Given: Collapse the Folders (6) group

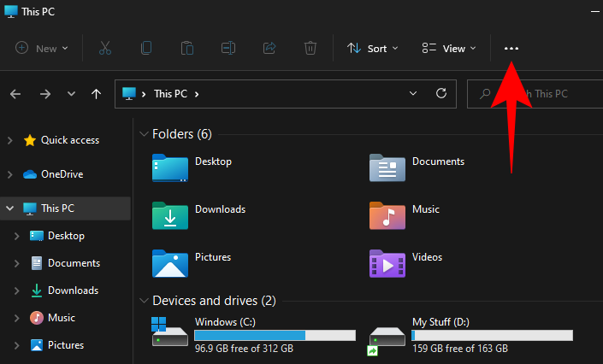Looking at the screenshot, I should [x=143, y=134].
